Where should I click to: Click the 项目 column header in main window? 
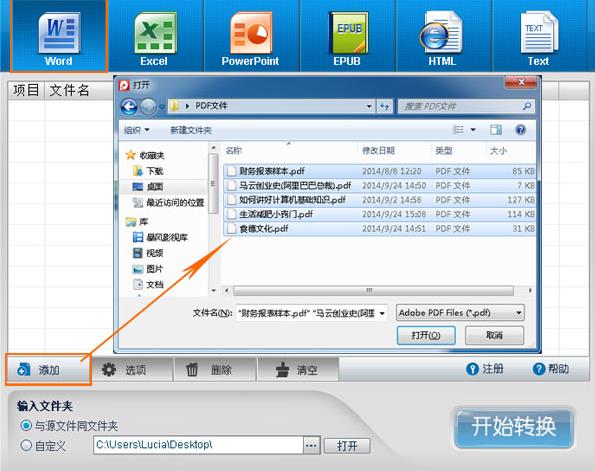click(26, 90)
